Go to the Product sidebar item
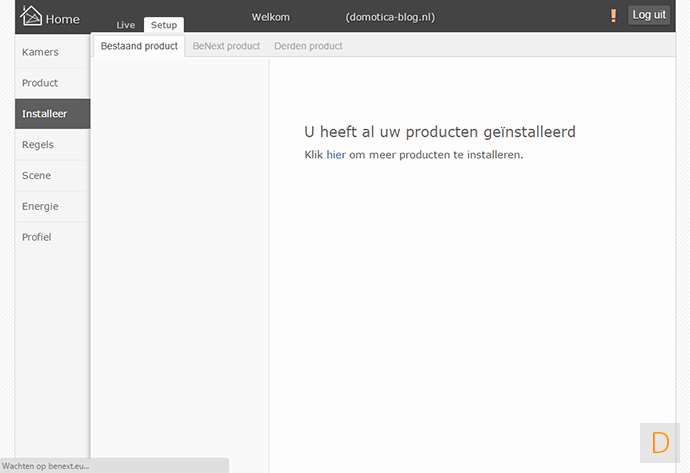 coord(41,83)
